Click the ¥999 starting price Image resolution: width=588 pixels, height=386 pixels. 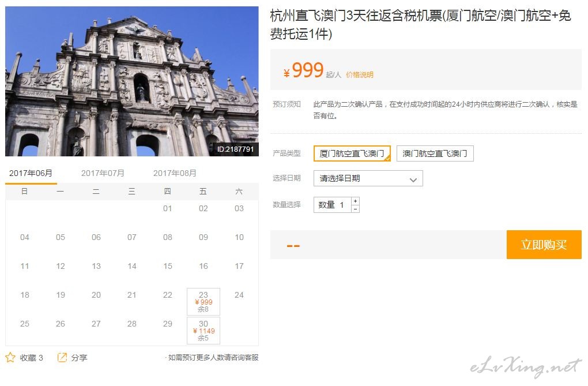[304, 70]
